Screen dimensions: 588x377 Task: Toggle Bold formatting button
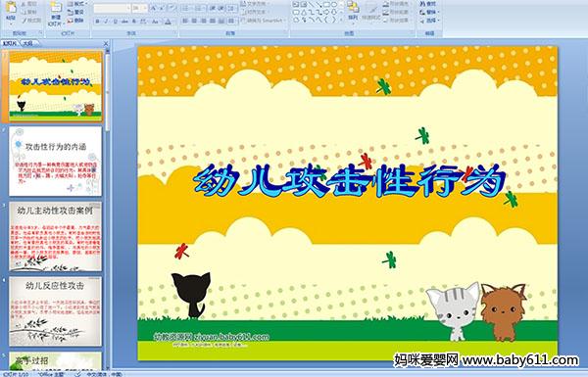pos(97,22)
